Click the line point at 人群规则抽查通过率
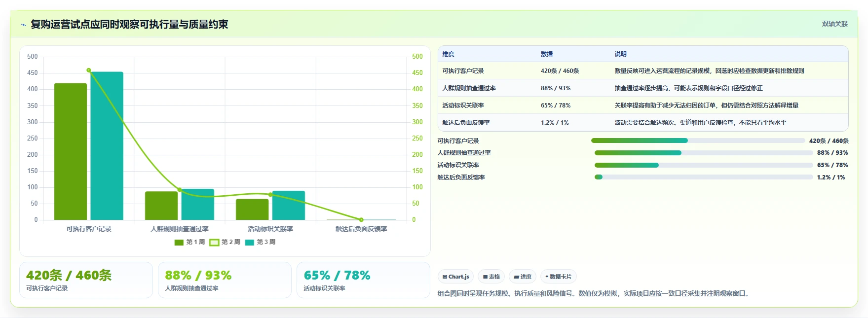This screenshot has width=868, height=318. (180, 190)
